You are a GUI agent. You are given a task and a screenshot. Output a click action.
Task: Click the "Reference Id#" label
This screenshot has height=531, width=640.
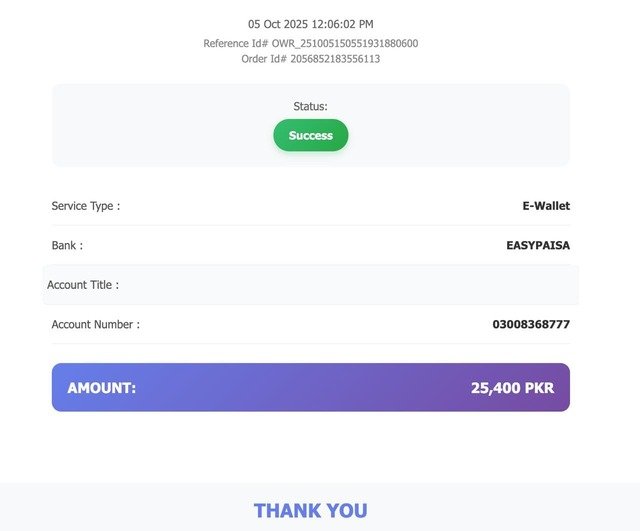point(236,43)
